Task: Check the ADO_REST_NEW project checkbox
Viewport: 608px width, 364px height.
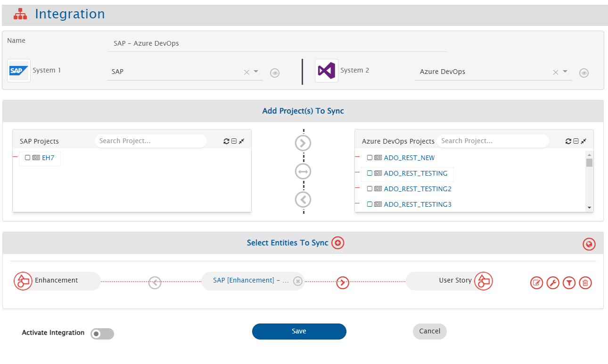Action: click(x=370, y=158)
